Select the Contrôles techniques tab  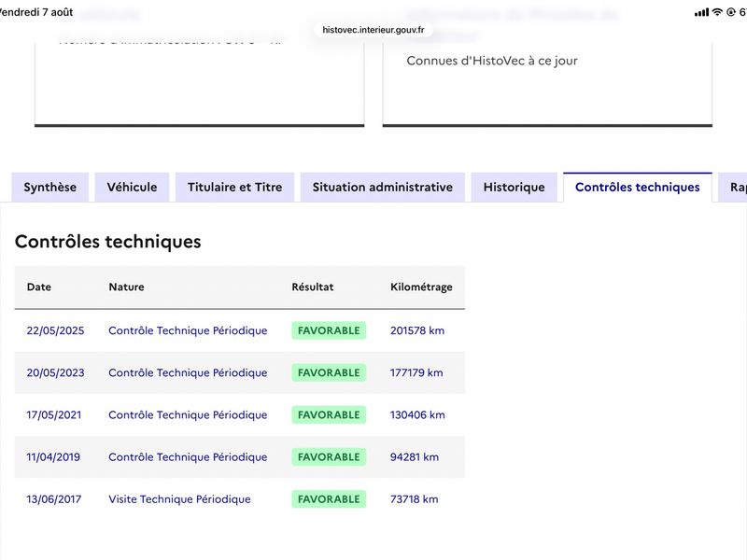tap(638, 188)
